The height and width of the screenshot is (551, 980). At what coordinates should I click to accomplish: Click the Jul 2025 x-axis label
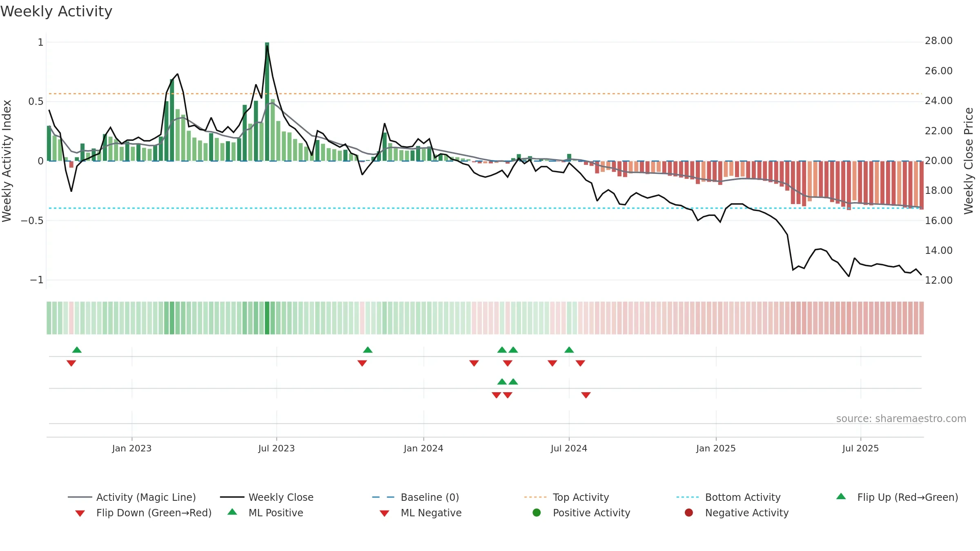click(x=860, y=448)
